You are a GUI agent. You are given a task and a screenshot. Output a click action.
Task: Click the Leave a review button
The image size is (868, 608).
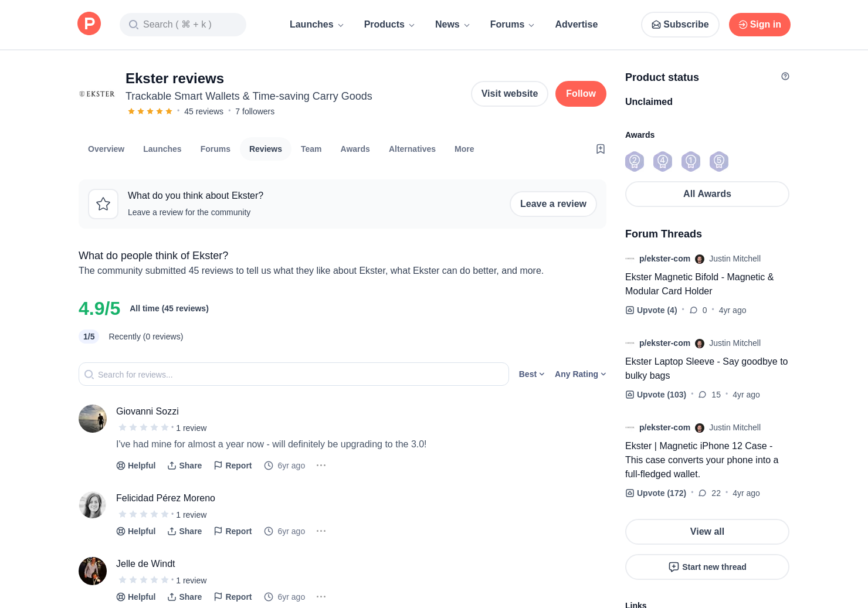click(x=553, y=204)
